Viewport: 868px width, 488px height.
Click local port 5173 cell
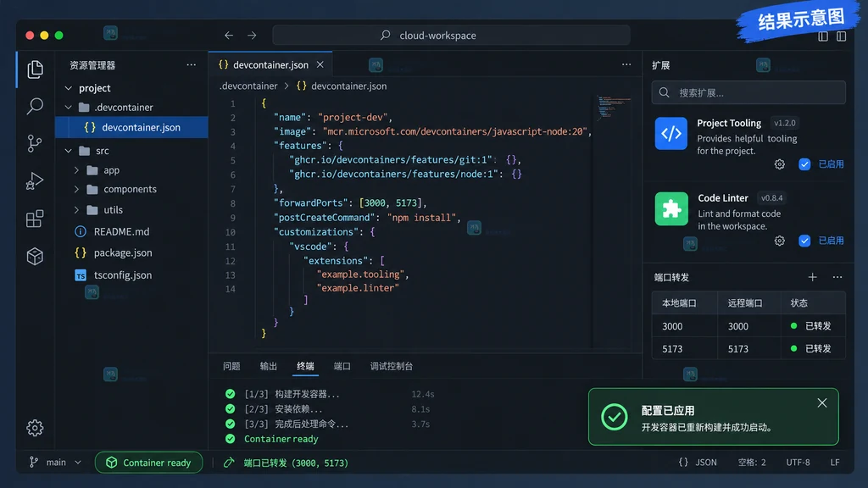685,349
